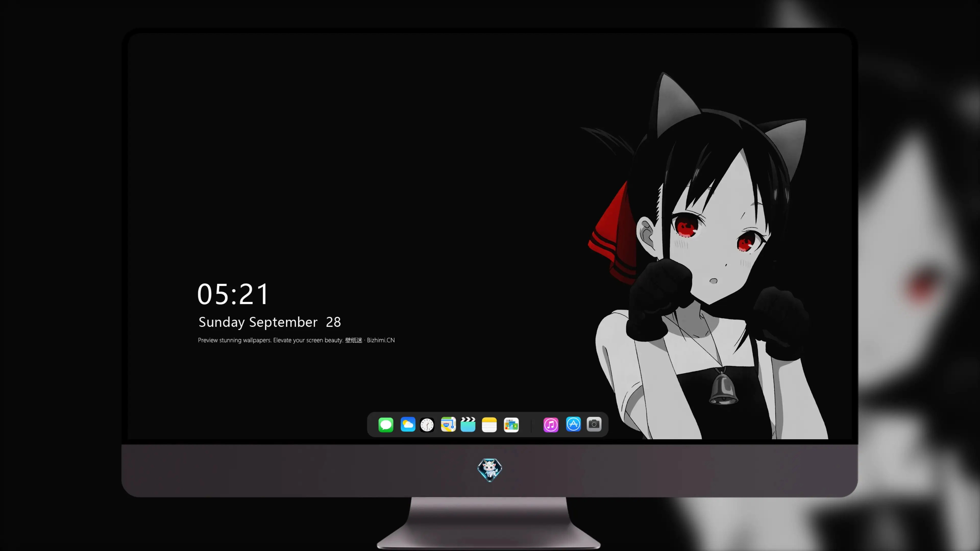The height and width of the screenshot is (551, 980).
Task: Open the gray Camera app in the dock
Action: pyautogui.click(x=594, y=424)
